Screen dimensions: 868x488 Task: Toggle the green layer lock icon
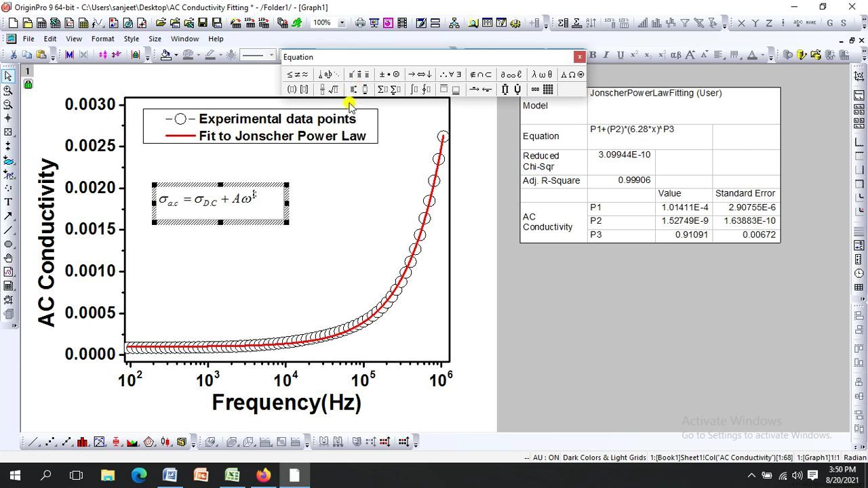(x=28, y=84)
